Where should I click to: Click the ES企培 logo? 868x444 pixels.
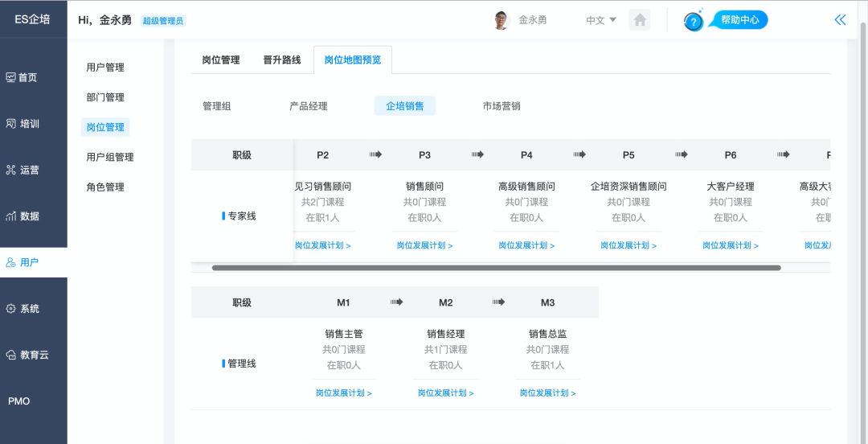[x=33, y=19]
